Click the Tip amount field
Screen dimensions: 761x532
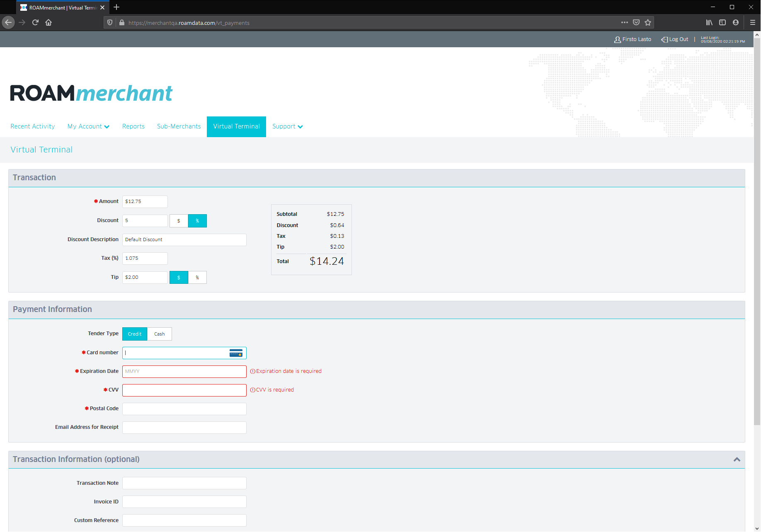[x=145, y=278]
